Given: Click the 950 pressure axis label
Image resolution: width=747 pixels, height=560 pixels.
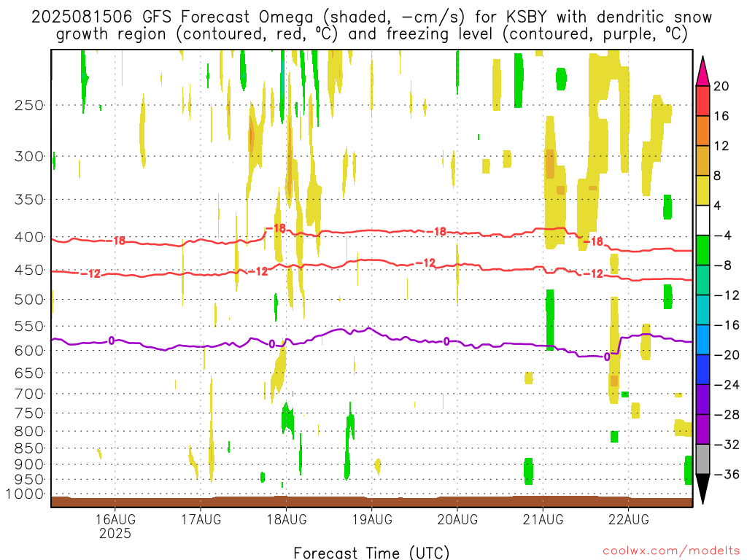Looking at the screenshot, I should point(29,480).
